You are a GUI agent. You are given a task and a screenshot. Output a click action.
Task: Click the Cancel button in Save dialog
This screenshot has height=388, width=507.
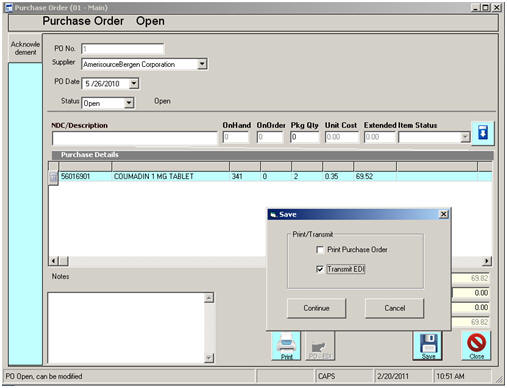pyautogui.click(x=395, y=308)
